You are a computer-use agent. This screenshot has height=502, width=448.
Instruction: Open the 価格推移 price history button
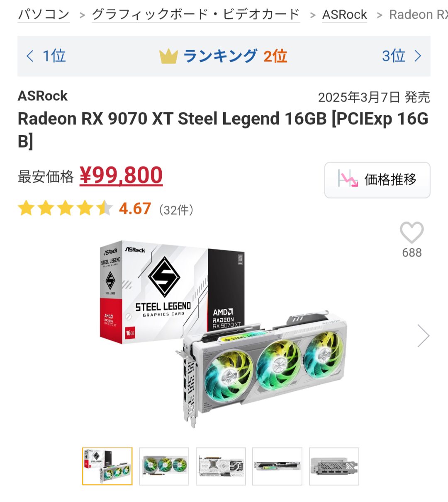pyautogui.click(x=377, y=180)
